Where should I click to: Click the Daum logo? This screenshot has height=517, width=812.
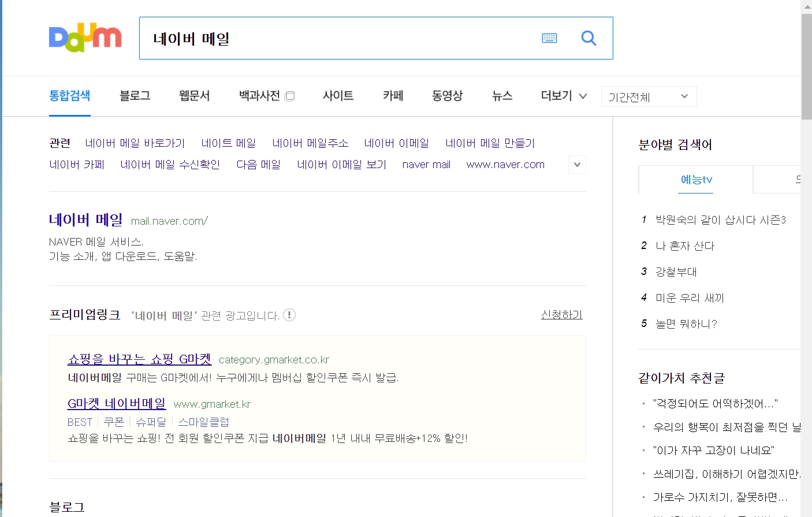(85, 38)
